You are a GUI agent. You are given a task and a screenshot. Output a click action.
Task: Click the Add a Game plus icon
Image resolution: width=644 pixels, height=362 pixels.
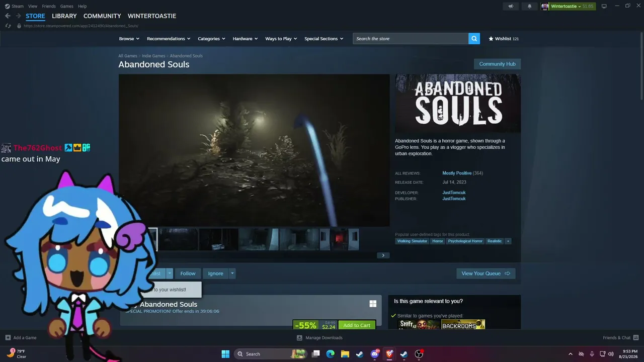pyautogui.click(x=8, y=338)
